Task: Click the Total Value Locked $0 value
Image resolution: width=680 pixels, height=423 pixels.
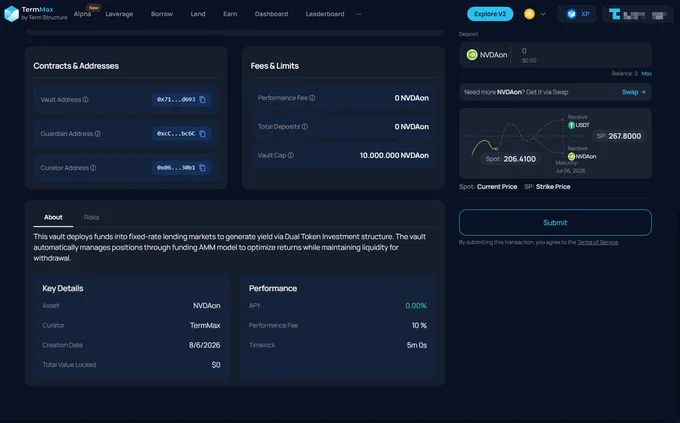Action: pos(216,365)
